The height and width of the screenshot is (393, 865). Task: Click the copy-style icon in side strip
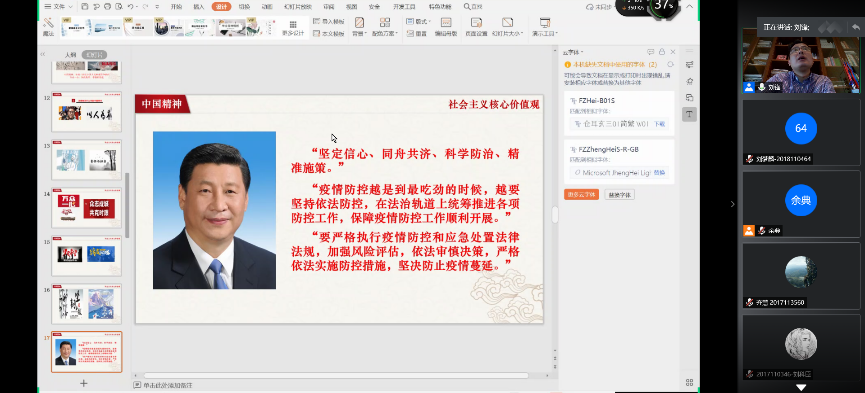tap(690, 98)
